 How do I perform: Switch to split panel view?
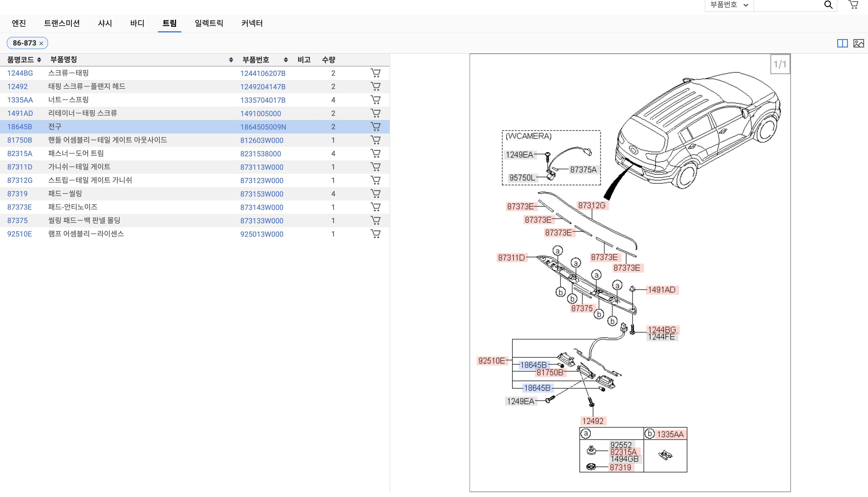coord(842,43)
